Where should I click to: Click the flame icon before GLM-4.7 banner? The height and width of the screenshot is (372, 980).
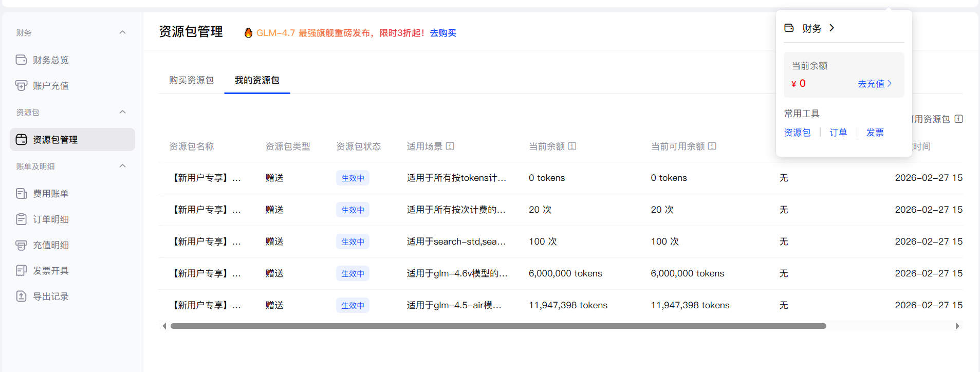(248, 33)
